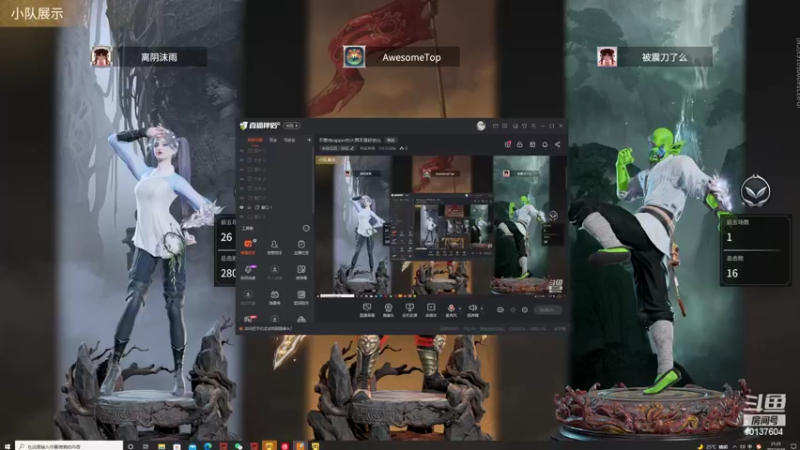Mute the red microphone in the bottom toolbar
Image resolution: width=800 pixels, height=450 pixels.
pos(451,310)
